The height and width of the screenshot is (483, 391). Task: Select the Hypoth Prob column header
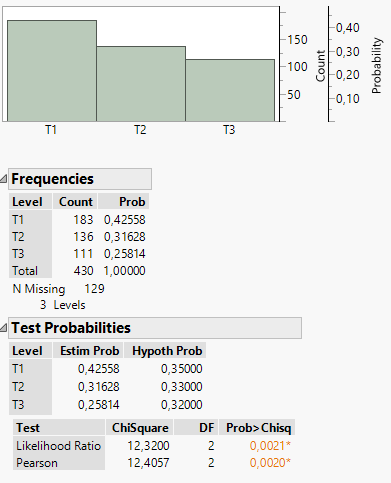(x=167, y=351)
